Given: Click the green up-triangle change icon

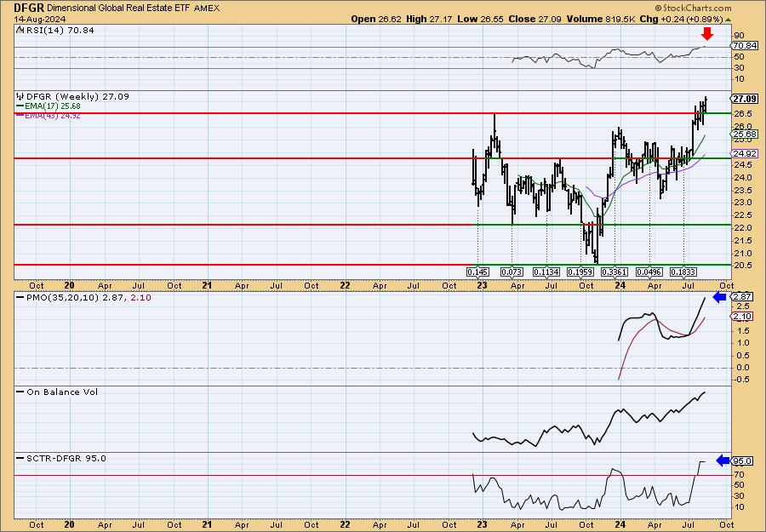Looking at the screenshot, I should 728,20.
